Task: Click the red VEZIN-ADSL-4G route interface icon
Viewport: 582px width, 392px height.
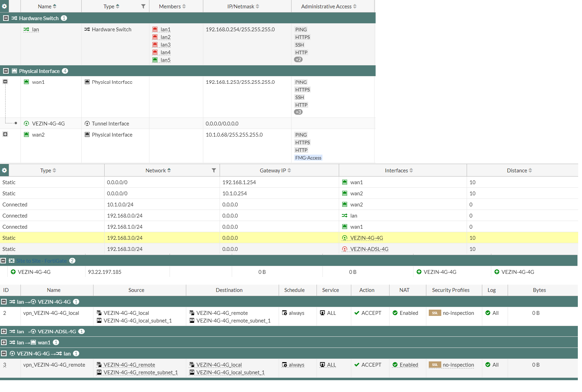Action: pyautogui.click(x=345, y=249)
